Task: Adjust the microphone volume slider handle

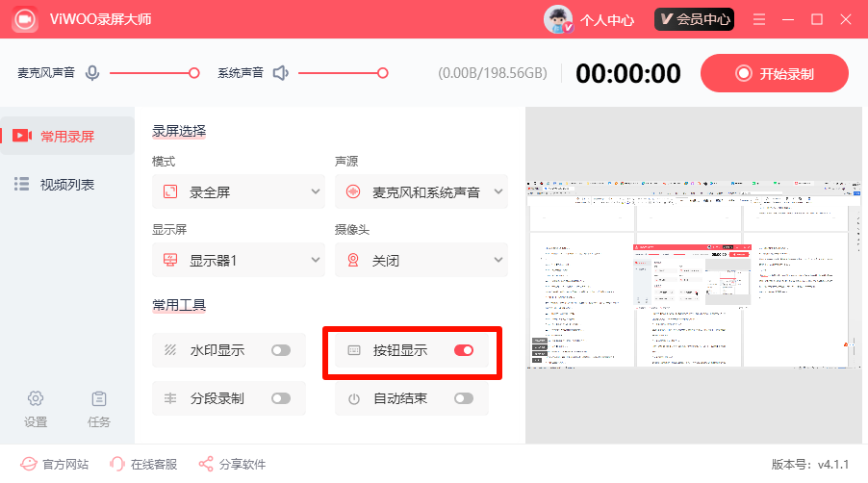Action: 193,73
